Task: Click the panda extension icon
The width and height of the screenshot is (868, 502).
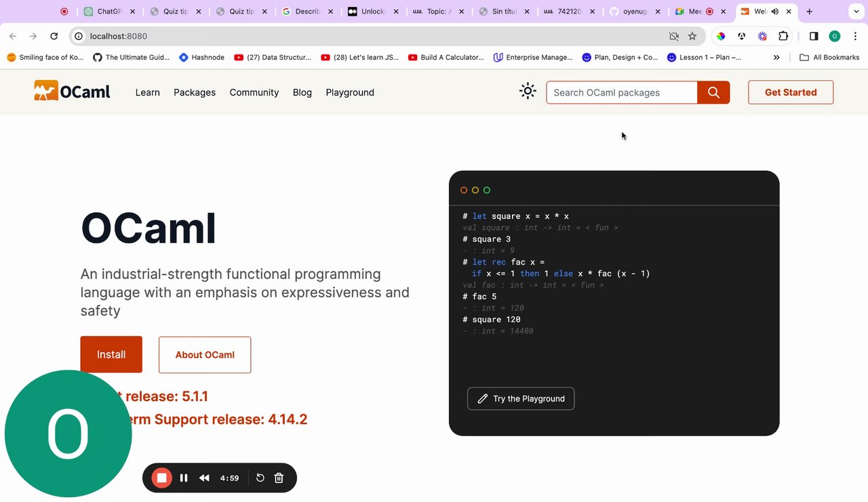Action: pyautogui.click(x=742, y=36)
